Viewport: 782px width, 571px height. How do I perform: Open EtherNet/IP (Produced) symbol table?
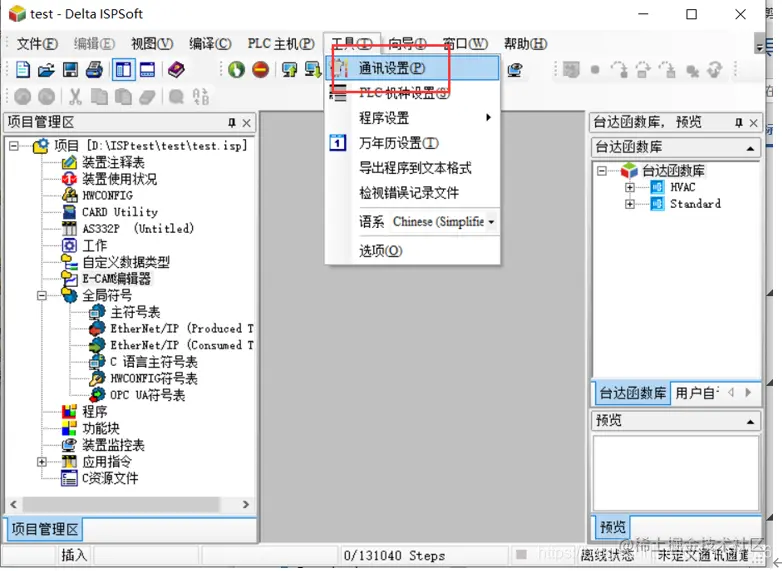pos(182,329)
